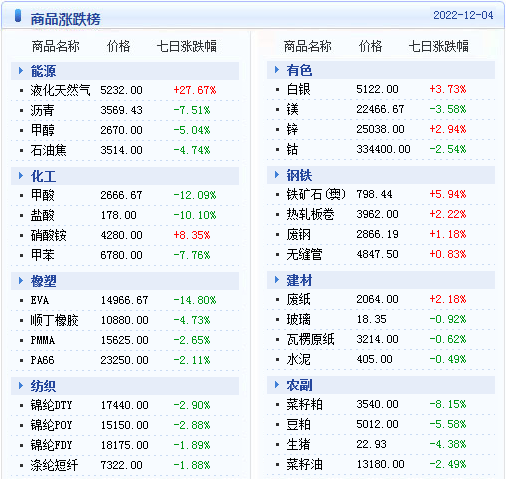Select commodity 菜籽油
Screen dimensions: 506x479
coord(304,464)
